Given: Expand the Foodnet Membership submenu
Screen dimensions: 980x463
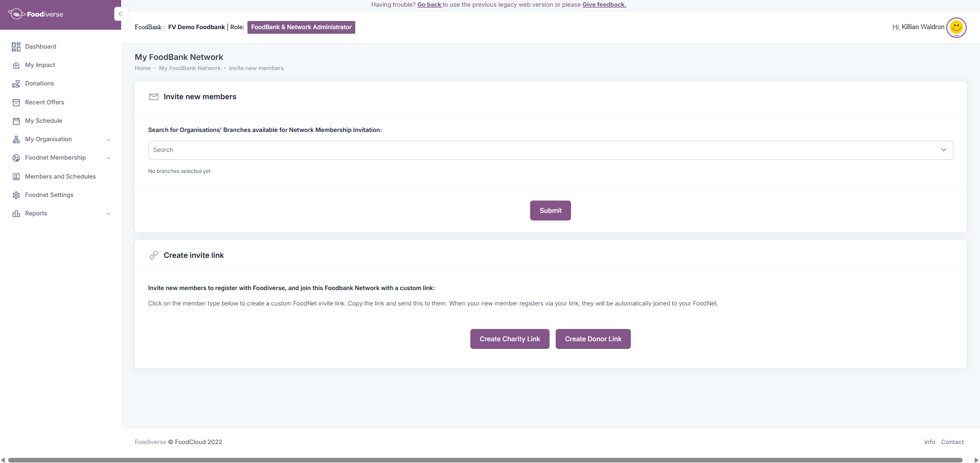Looking at the screenshot, I should coord(108,158).
